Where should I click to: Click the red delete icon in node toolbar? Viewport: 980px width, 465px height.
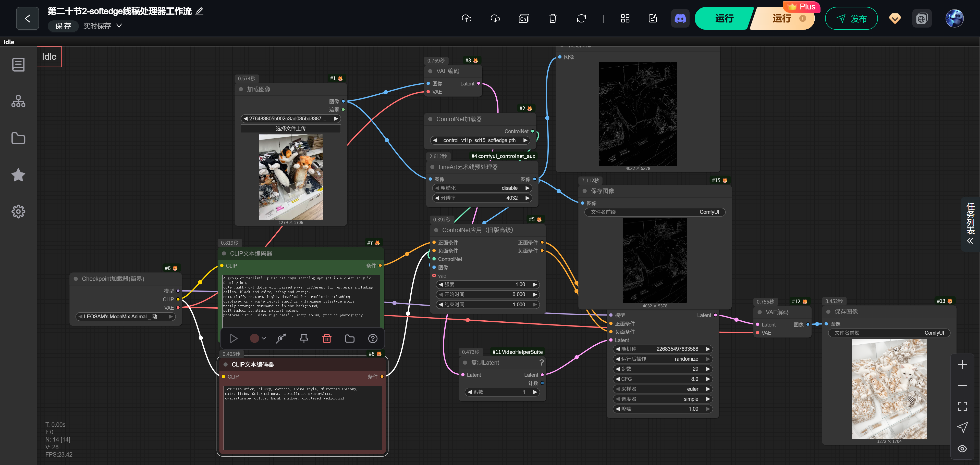[x=327, y=338]
